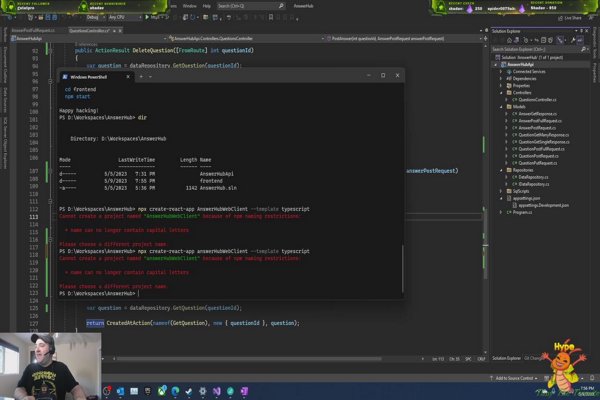Open Outlook from the taskbar
Viewport: 600px width, 400px height.
coord(120,391)
